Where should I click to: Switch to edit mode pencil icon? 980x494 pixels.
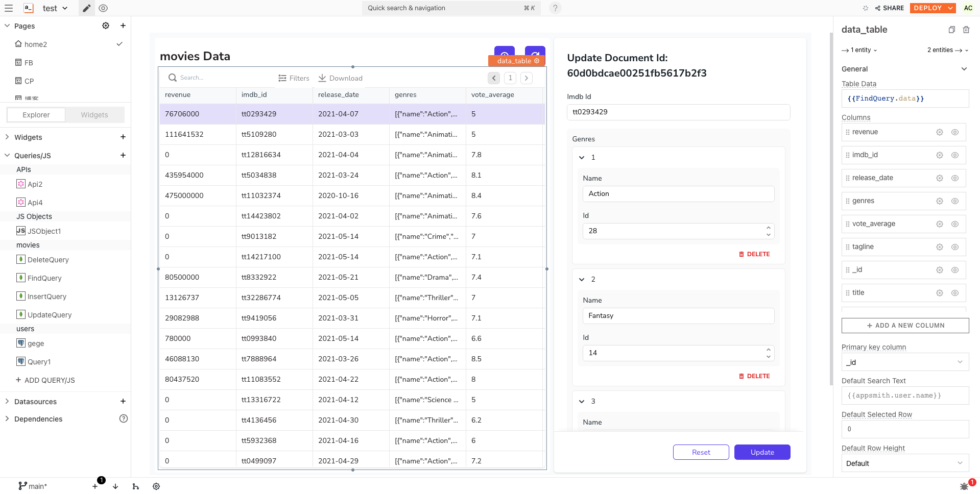[87, 8]
